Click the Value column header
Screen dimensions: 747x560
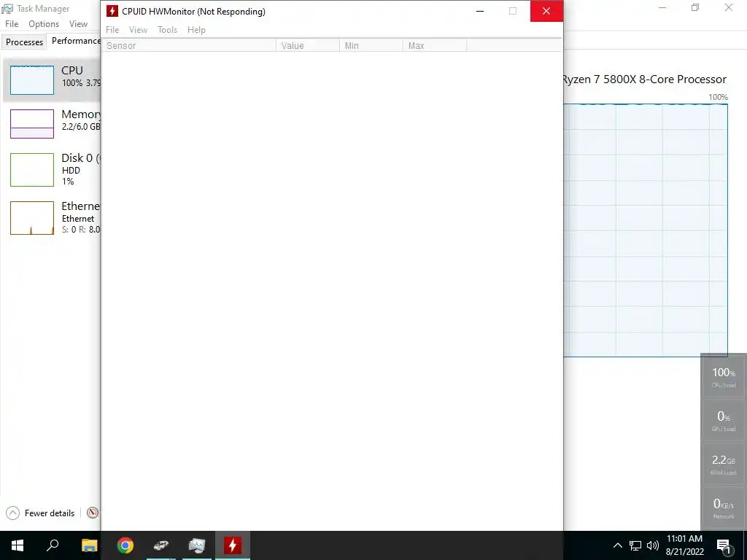(308, 46)
